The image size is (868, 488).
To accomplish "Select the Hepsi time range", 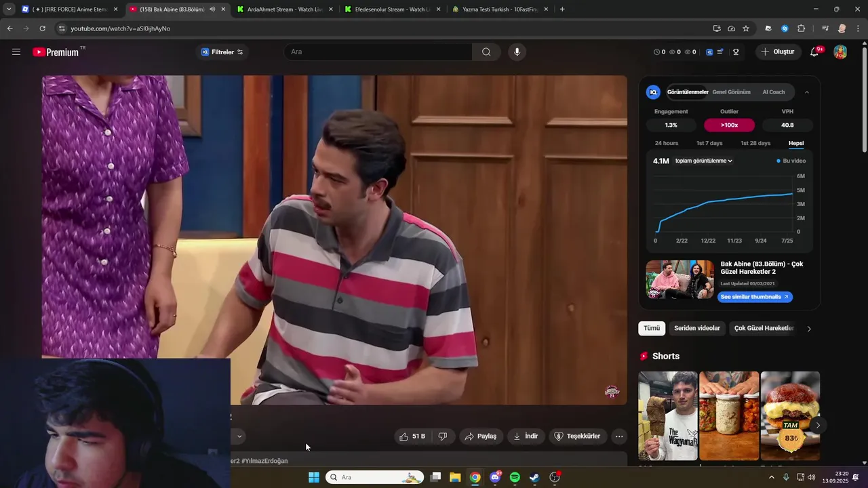I will tap(796, 143).
